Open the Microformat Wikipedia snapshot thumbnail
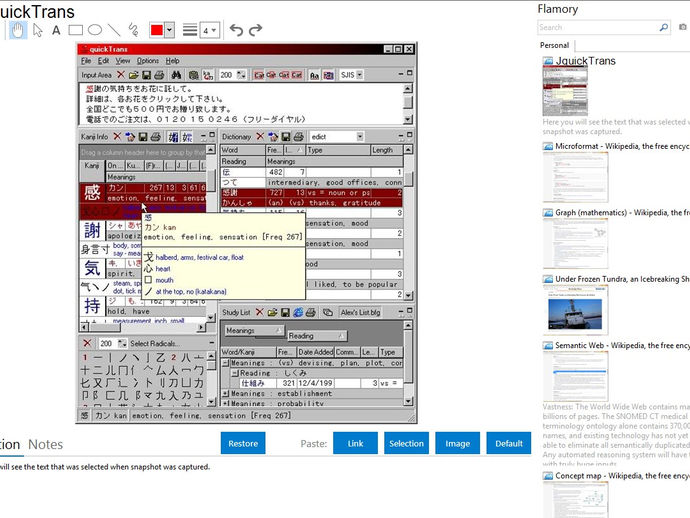The width and height of the screenshot is (690, 518). (576, 177)
